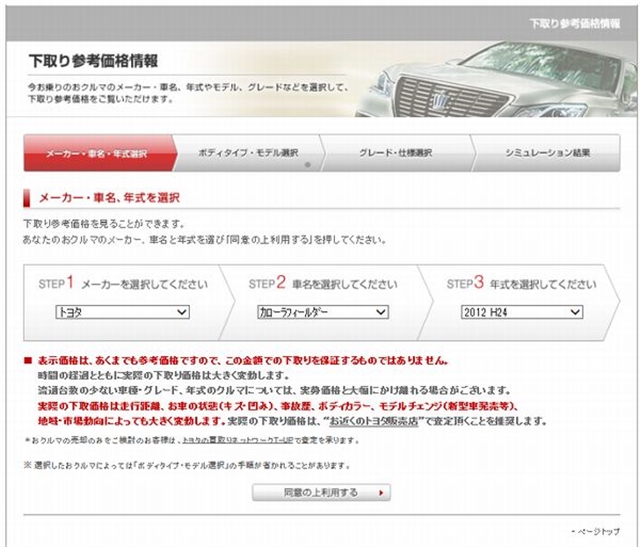The width and height of the screenshot is (640, 547).
Task: Open the メーカー dropdown showing トヨタ
Action: 122,313
